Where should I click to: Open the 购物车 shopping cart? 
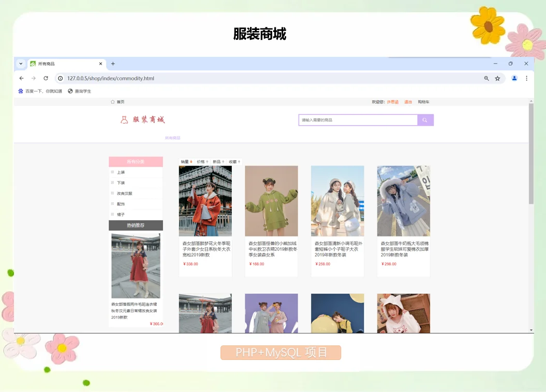point(423,101)
